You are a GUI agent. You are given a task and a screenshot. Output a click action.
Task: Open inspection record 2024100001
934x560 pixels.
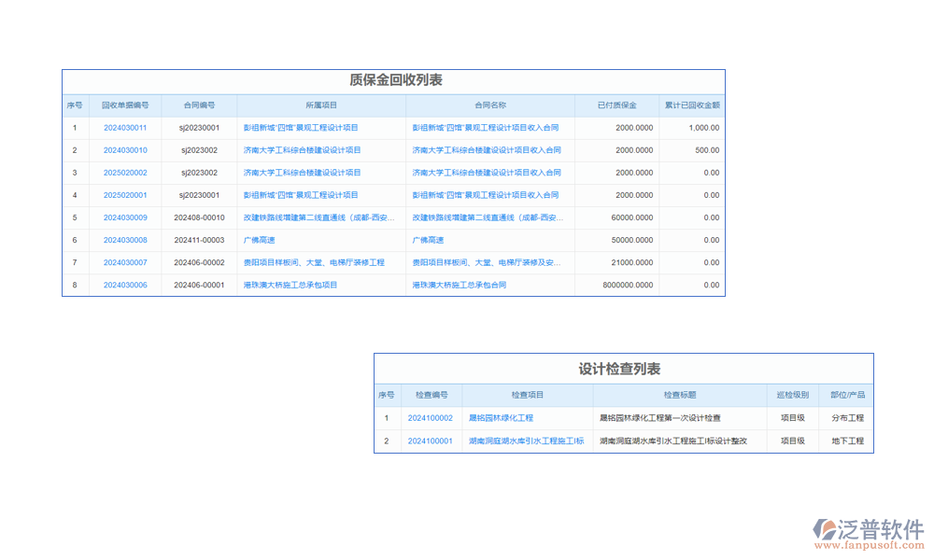click(430, 441)
